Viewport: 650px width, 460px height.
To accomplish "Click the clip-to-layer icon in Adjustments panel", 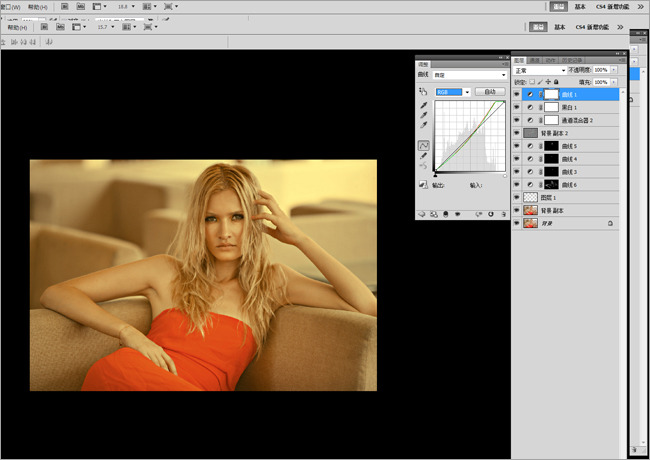I will pyautogui.click(x=446, y=214).
